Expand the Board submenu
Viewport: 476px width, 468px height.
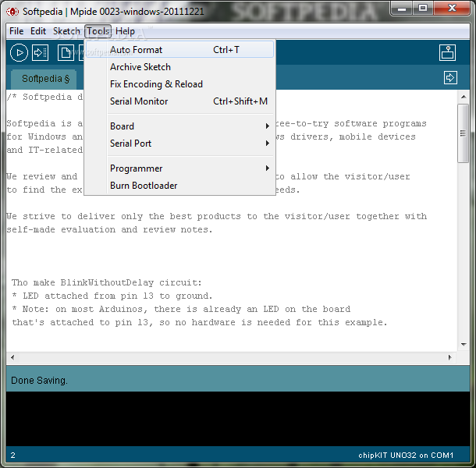[x=179, y=126]
